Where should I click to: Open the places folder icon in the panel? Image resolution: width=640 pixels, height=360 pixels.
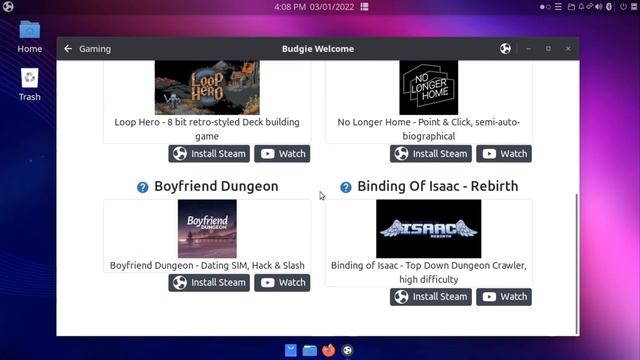pos(571,7)
